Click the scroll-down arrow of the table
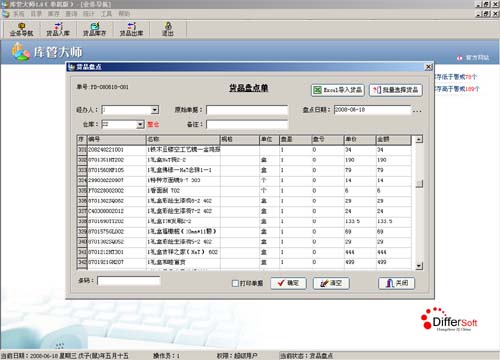This screenshot has height=360, width=500. pyautogui.click(x=419, y=266)
